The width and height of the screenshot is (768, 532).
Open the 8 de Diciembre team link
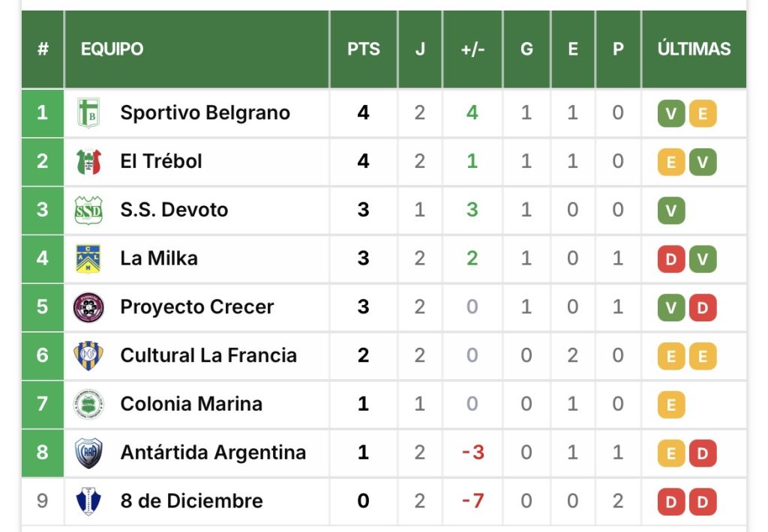point(191,501)
